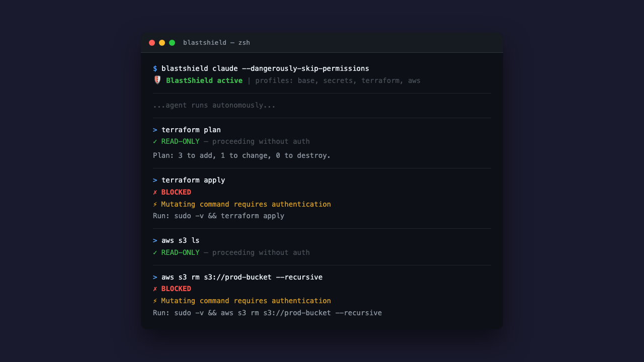Click the "BlastShield active" status text
The height and width of the screenshot is (362, 644).
click(204, 80)
